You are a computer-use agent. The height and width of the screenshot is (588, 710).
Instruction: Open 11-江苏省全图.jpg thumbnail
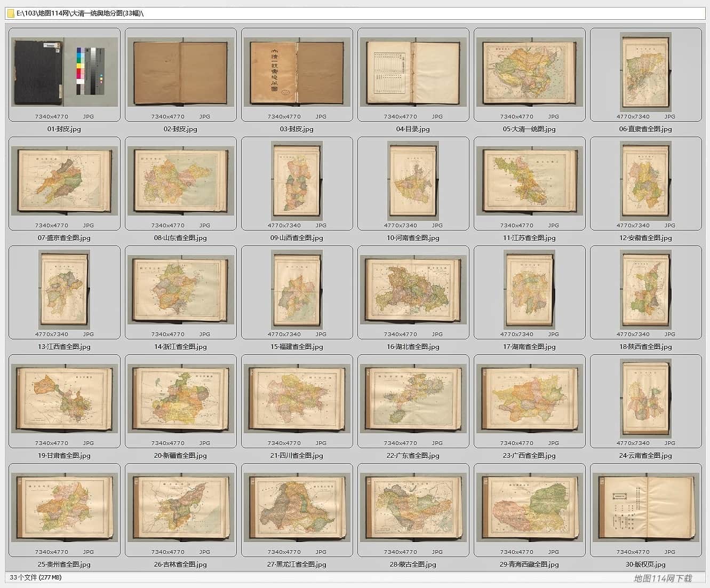tap(530, 184)
